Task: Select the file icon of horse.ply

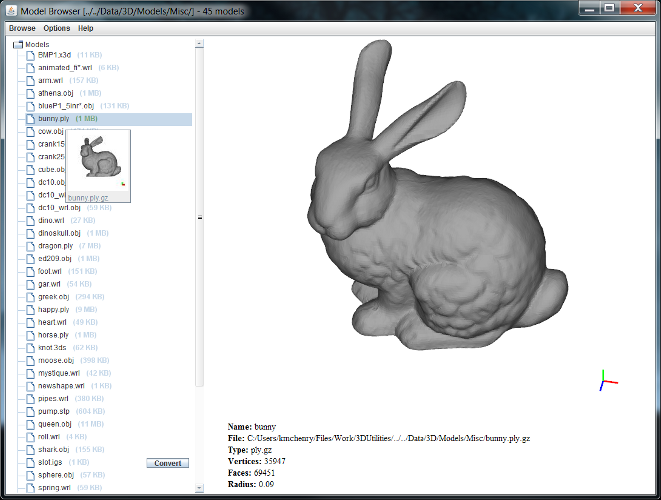Action: click(x=30, y=335)
